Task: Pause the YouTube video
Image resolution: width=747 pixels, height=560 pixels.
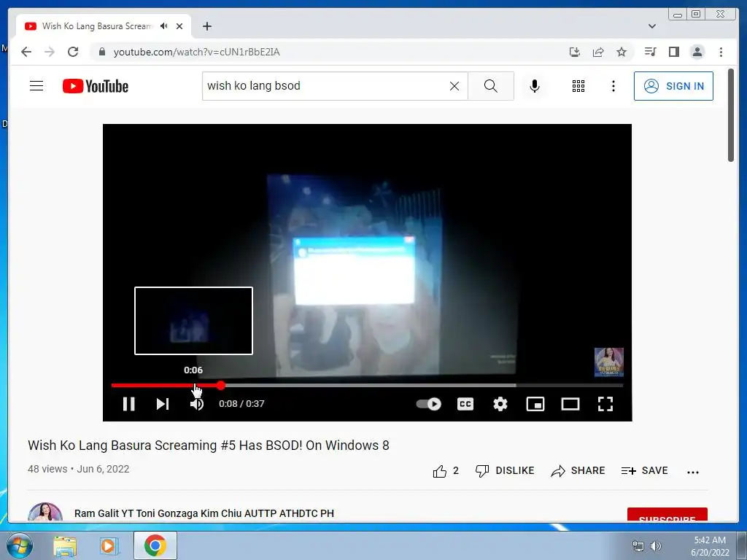Action: click(x=128, y=404)
